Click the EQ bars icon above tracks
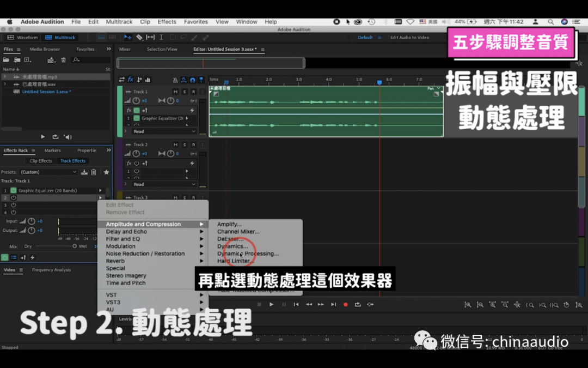Viewport: 588px width, 368px height. coord(148,80)
